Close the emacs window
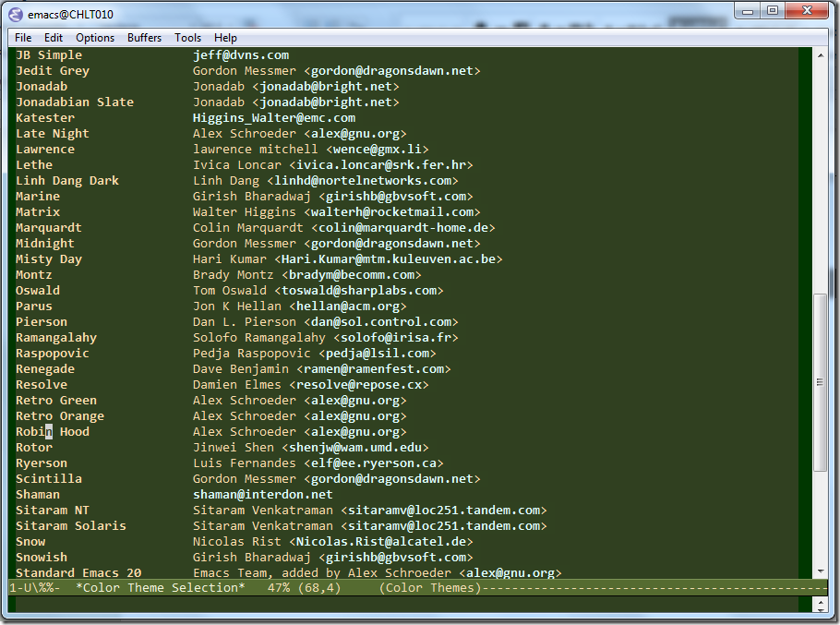This screenshot has width=840, height=625. (x=808, y=11)
